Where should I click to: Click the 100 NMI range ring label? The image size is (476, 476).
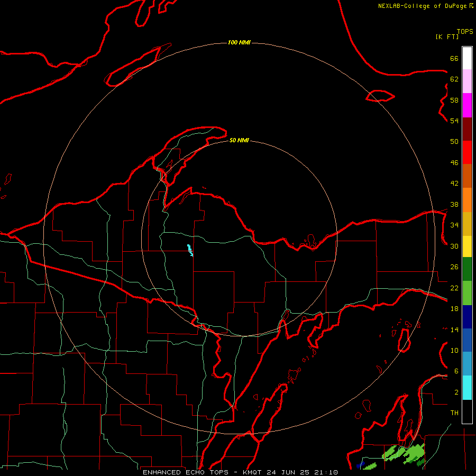point(239,42)
